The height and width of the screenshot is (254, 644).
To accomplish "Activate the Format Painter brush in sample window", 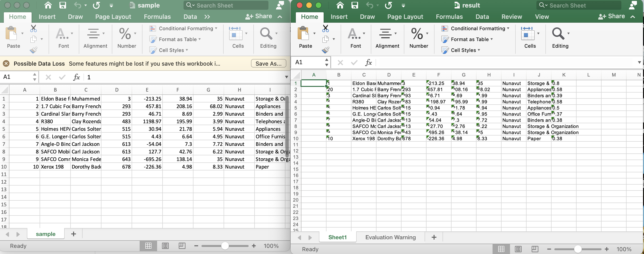I will [x=33, y=50].
